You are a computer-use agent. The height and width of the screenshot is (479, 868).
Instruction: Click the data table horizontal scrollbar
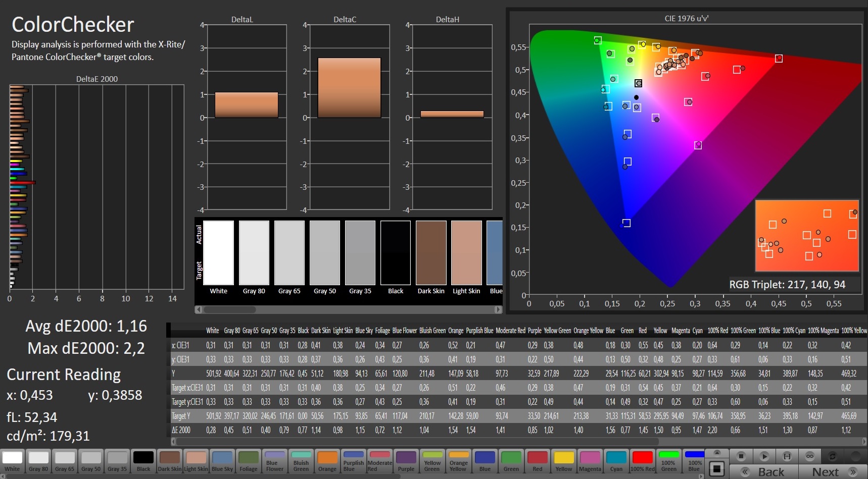pos(414,442)
